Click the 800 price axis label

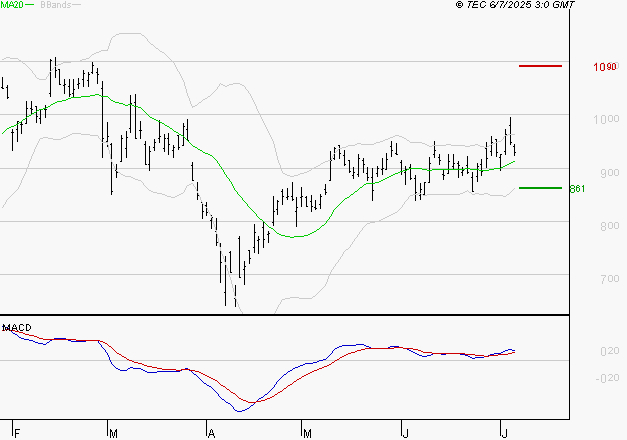coord(609,226)
